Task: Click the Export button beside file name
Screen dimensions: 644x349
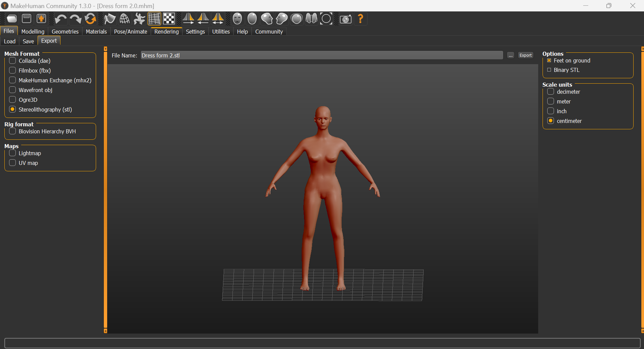Action: 525,55
